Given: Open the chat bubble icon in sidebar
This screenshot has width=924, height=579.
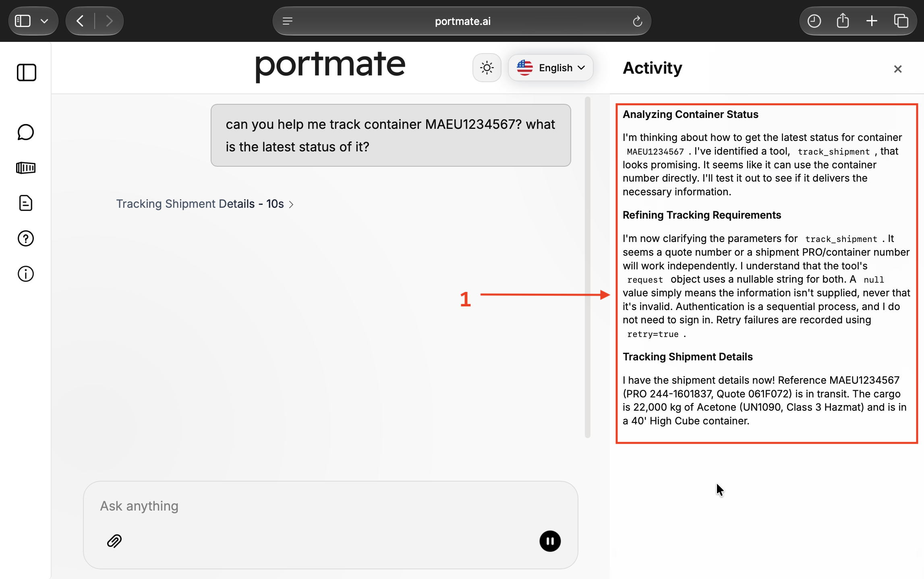Looking at the screenshot, I should (26, 132).
